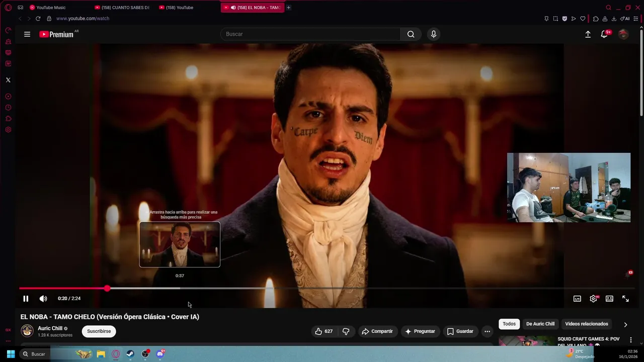Open the Aria AI assistant button
644x362 pixels.
coord(625,19)
